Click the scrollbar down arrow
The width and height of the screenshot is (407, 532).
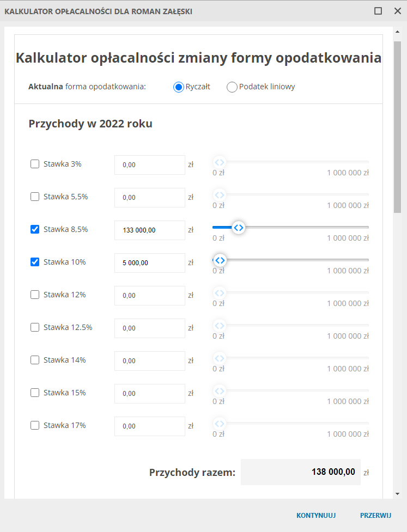click(x=398, y=493)
